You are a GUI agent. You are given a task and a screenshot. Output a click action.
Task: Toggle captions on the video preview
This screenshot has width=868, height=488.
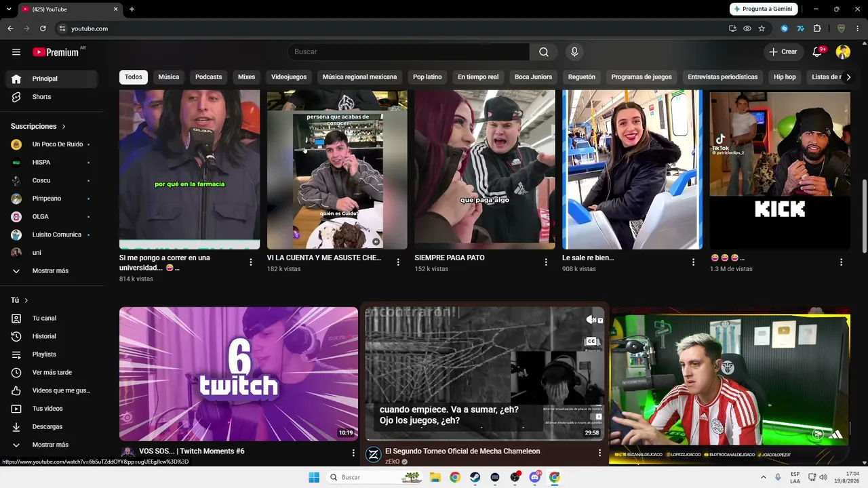[591, 342]
